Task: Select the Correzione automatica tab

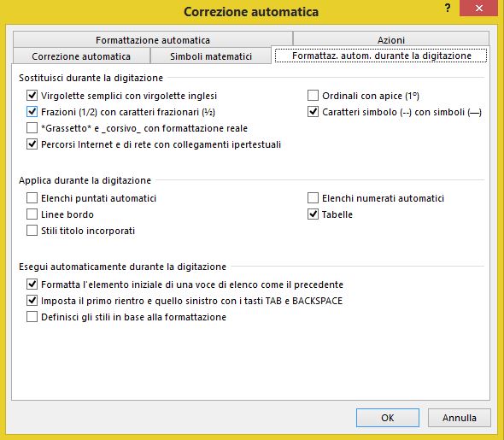Action: coord(81,56)
